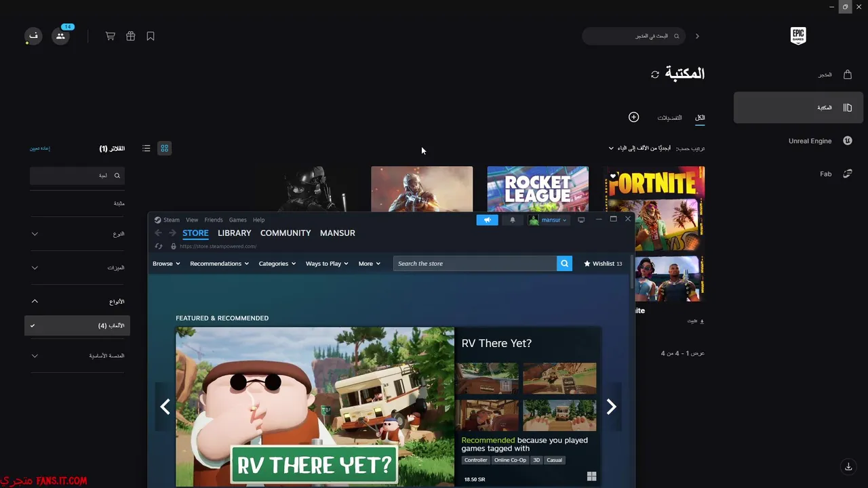Viewport: 868px width, 488px height.
Task: Select the STORE tab in Steam
Action: tap(195, 233)
